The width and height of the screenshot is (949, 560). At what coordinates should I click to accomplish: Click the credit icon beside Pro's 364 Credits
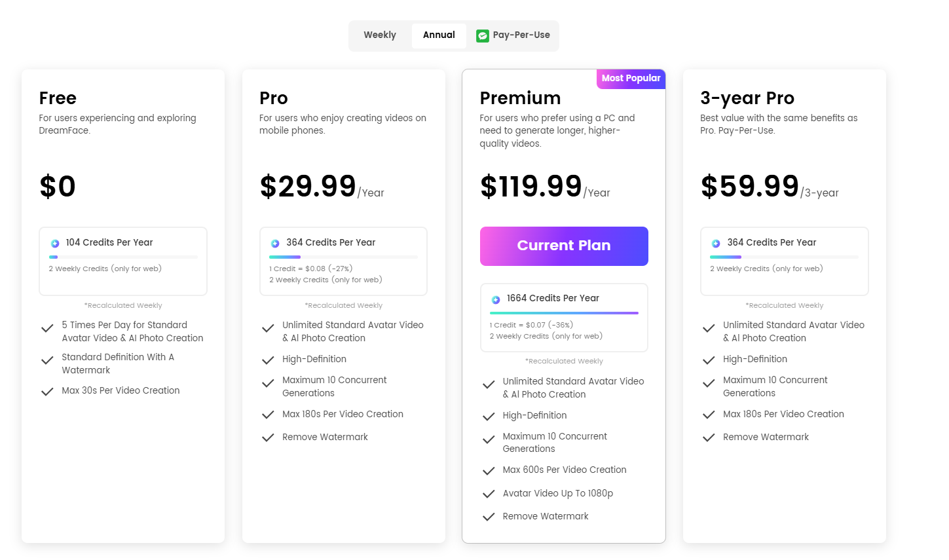(x=275, y=244)
